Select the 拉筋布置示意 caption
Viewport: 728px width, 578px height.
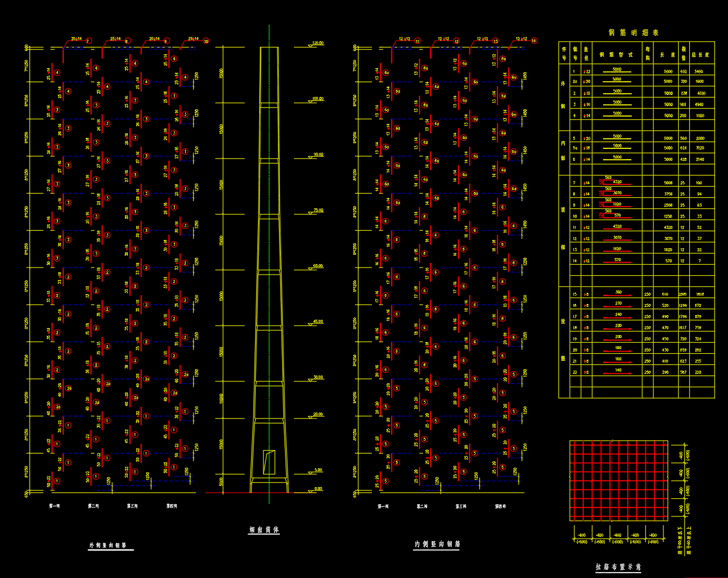(618, 567)
